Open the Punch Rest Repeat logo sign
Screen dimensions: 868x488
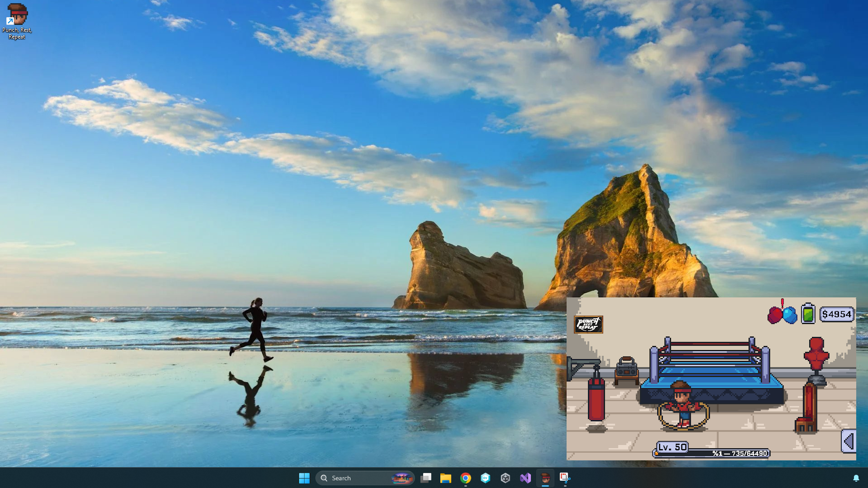click(588, 324)
